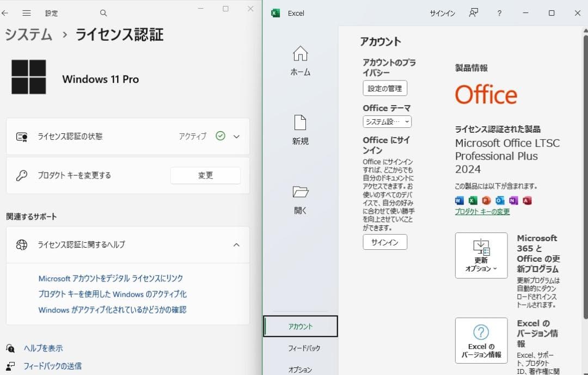Click the Word icon under included products

pyautogui.click(x=460, y=201)
